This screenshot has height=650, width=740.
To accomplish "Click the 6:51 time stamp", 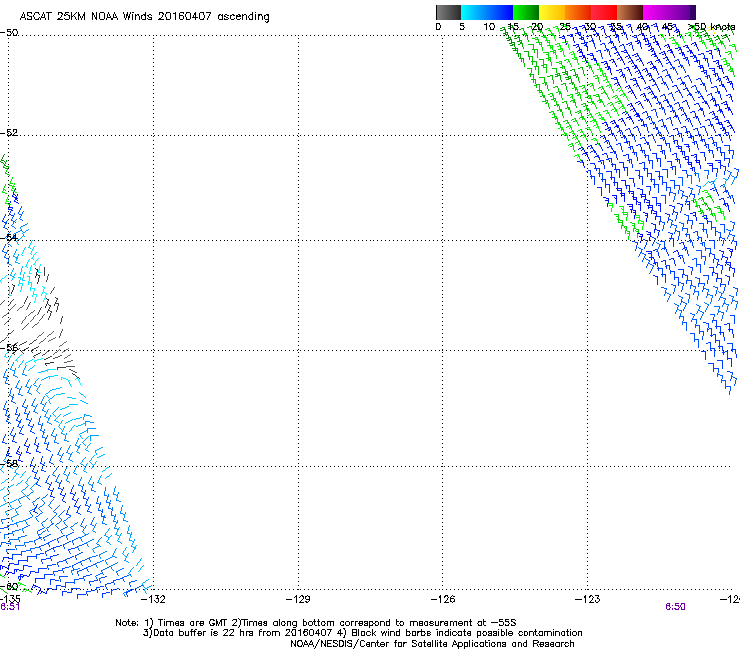I will pos(10,607).
